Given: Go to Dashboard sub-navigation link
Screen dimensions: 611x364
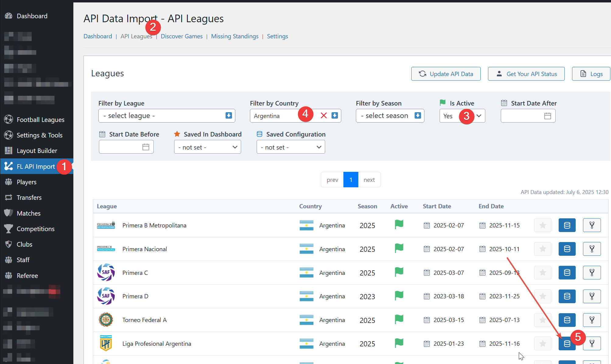Looking at the screenshot, I should pos(98,36).
